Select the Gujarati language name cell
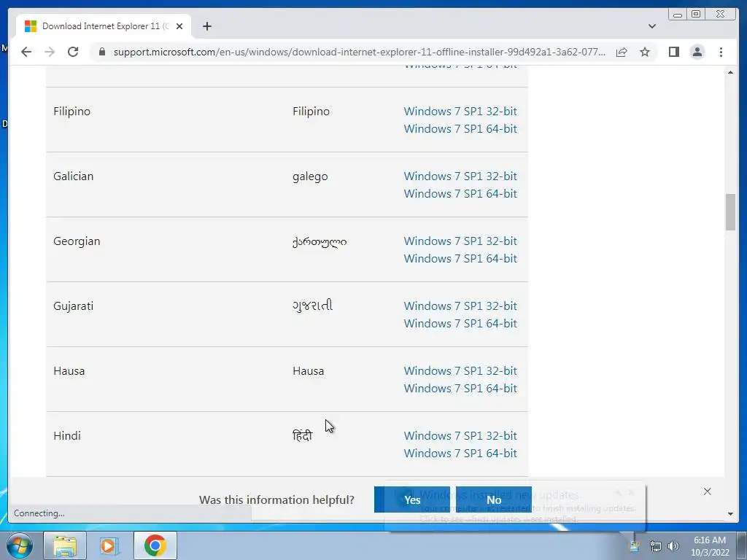Viewport: 747px width, 560px height. pos(74,306)
